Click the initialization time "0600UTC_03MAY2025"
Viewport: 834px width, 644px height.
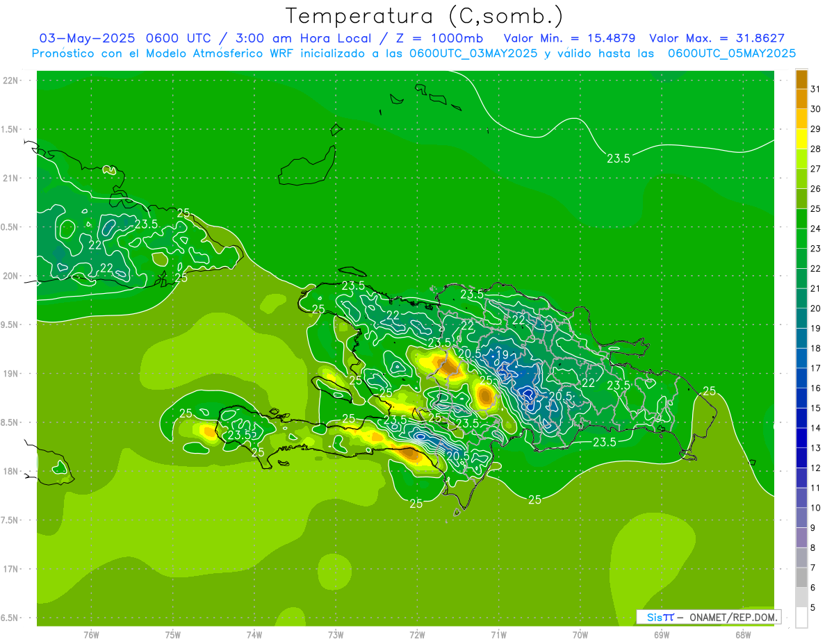473,53
